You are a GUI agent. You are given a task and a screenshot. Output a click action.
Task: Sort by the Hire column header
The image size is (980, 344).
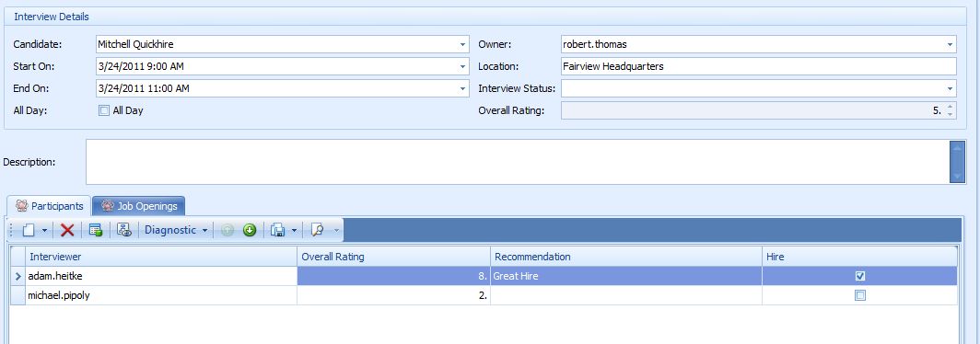click(859, 257)
